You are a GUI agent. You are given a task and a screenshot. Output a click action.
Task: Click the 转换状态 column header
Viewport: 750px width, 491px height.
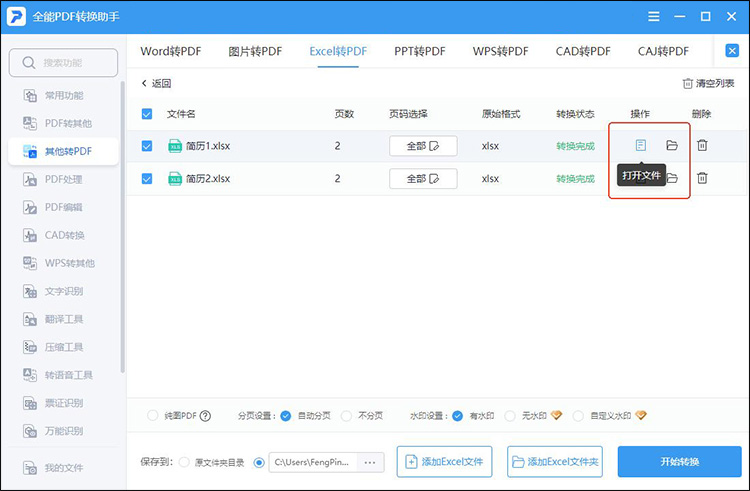point(575,114)
